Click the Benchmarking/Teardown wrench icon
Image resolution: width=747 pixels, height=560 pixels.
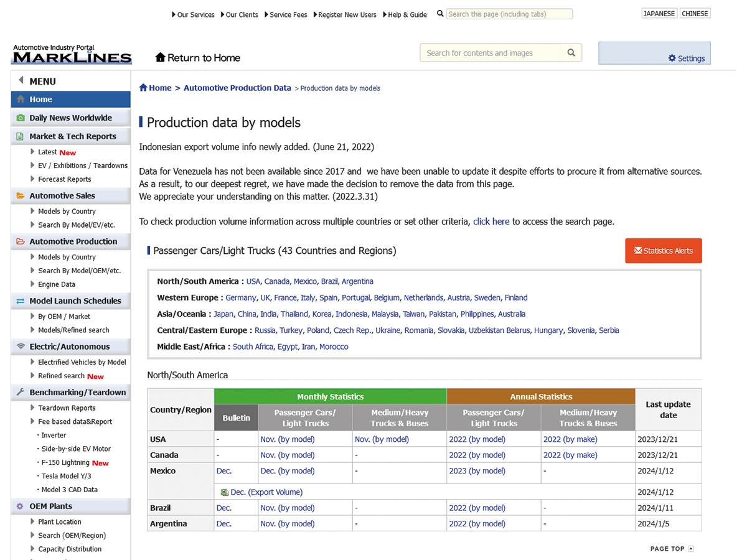point(21,393)
